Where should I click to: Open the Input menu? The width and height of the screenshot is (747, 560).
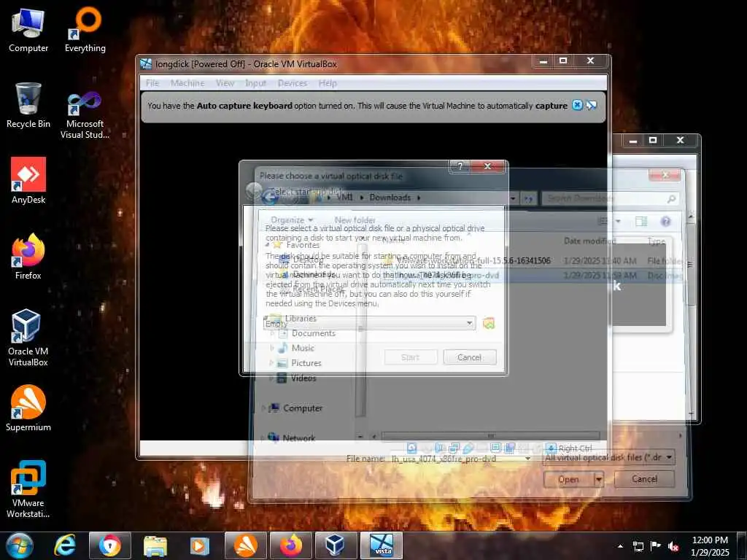[x=255, y=83]
